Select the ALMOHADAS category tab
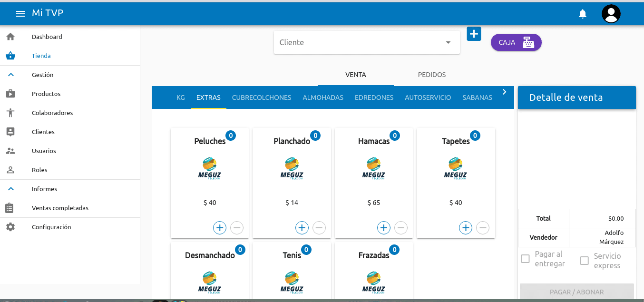This screenshot has height=302, width=644. (x=323, y=97)
